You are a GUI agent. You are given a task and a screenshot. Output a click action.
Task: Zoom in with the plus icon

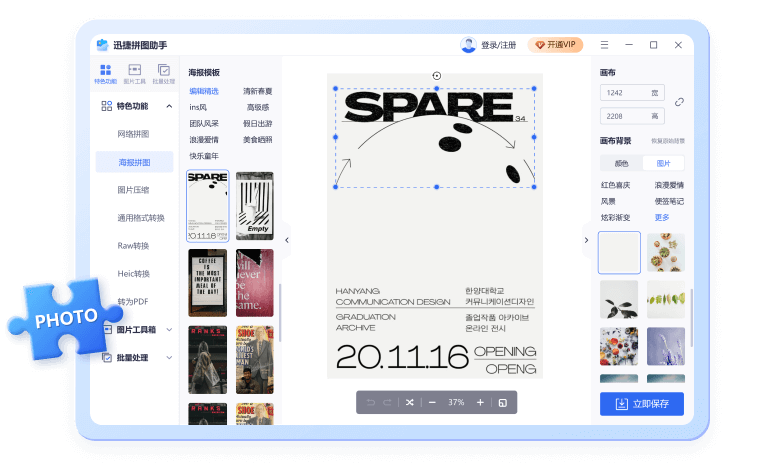point(480,402)
